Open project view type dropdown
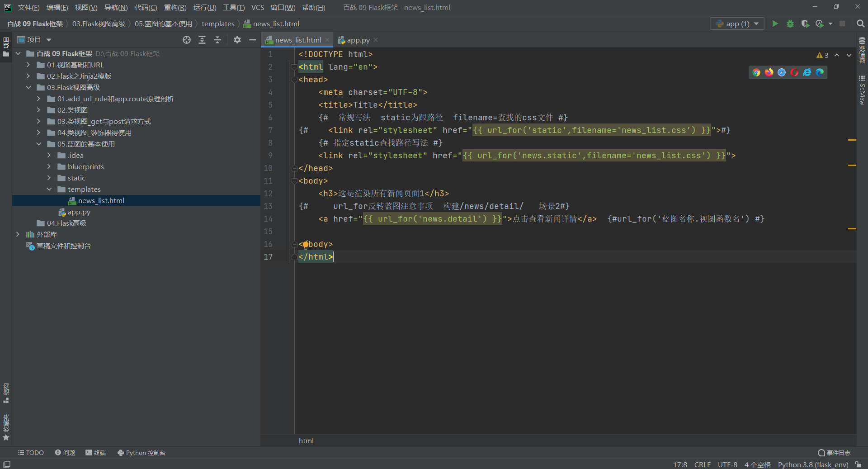The width and height of the screenshot is (868, 469). point(34,40)
